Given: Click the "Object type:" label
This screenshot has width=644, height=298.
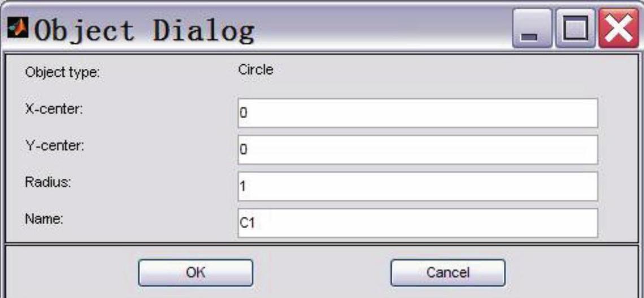Looking at the screenshot, I should coord(62,73).
